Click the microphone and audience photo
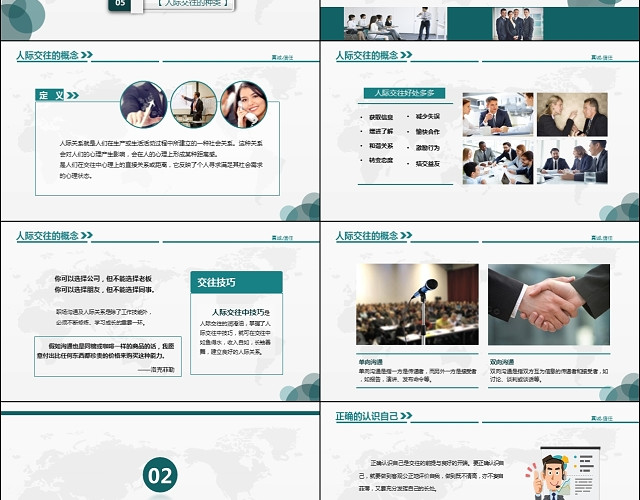This screenshot has width=640, height=500. (417, 304)
